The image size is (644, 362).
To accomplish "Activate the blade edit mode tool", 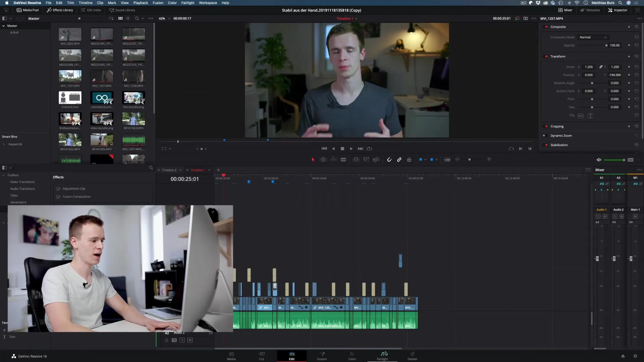I will click(x=343, y=160).
